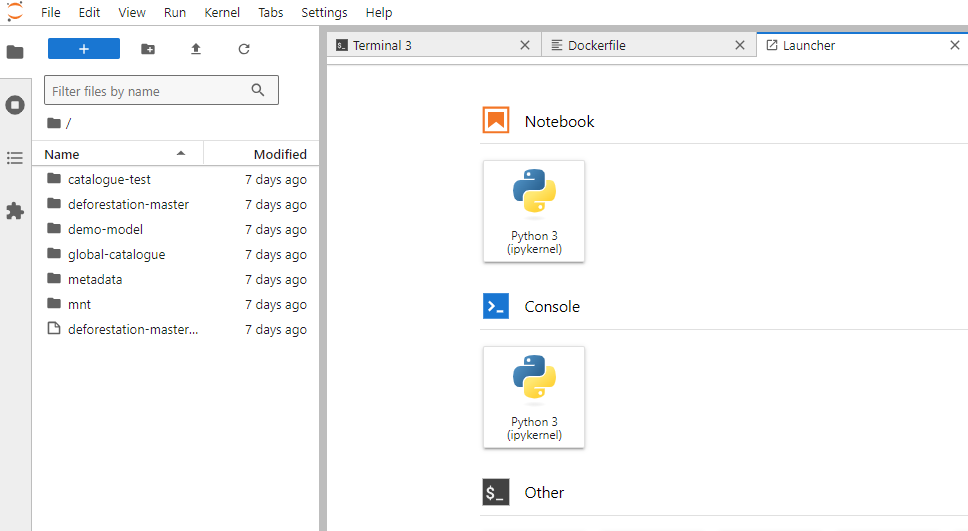Viewport: 968px width, 531px height.
Task: Open the Kernel menu
Action: [222, 13]
